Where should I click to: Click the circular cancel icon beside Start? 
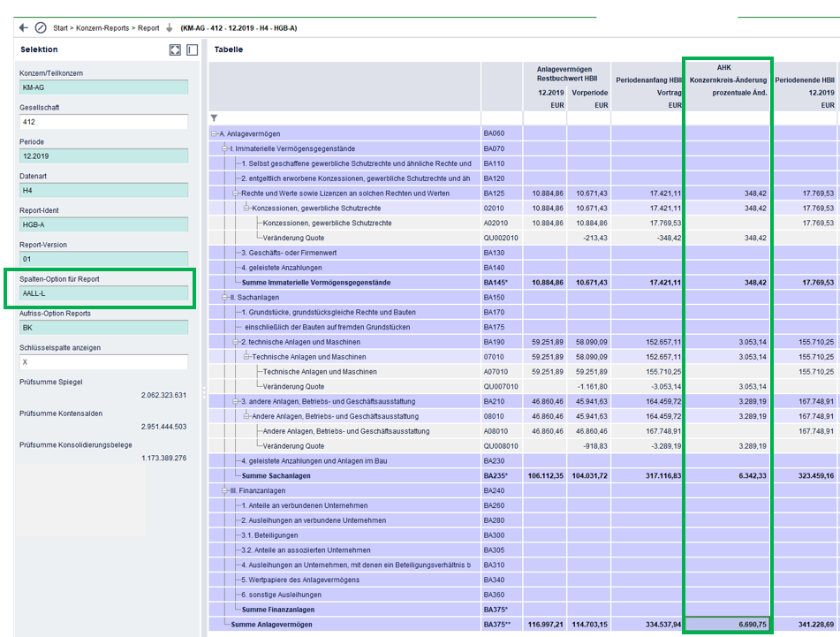pos(41,28)
